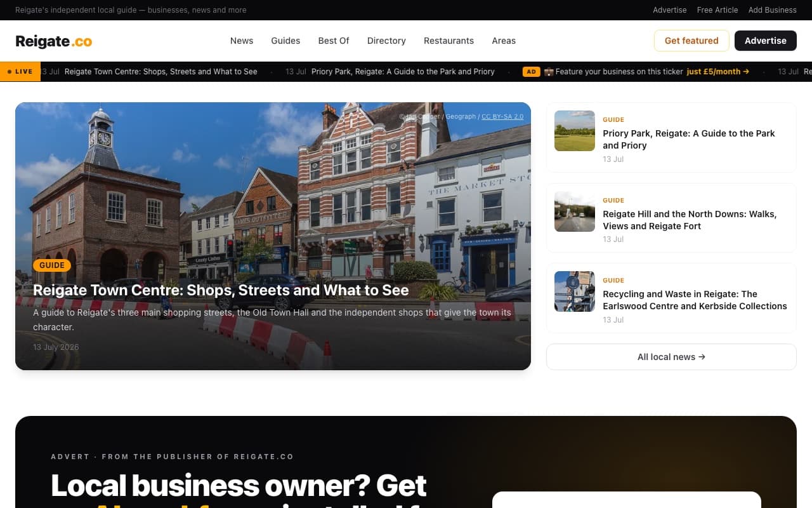Go to the Guides section

point(285,41)
